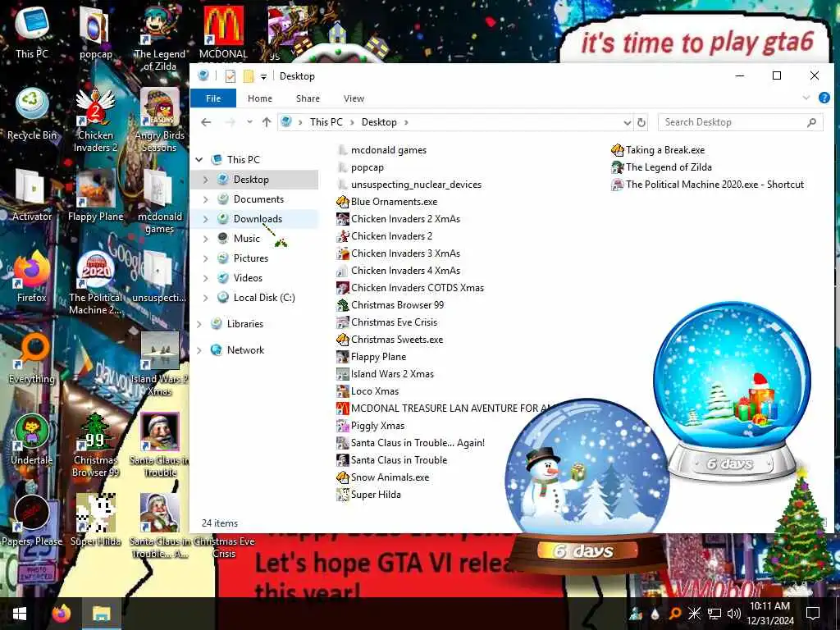Expand the ribbon with the chevron
This screenshot has width=840, height=630.
click(806, 98)
